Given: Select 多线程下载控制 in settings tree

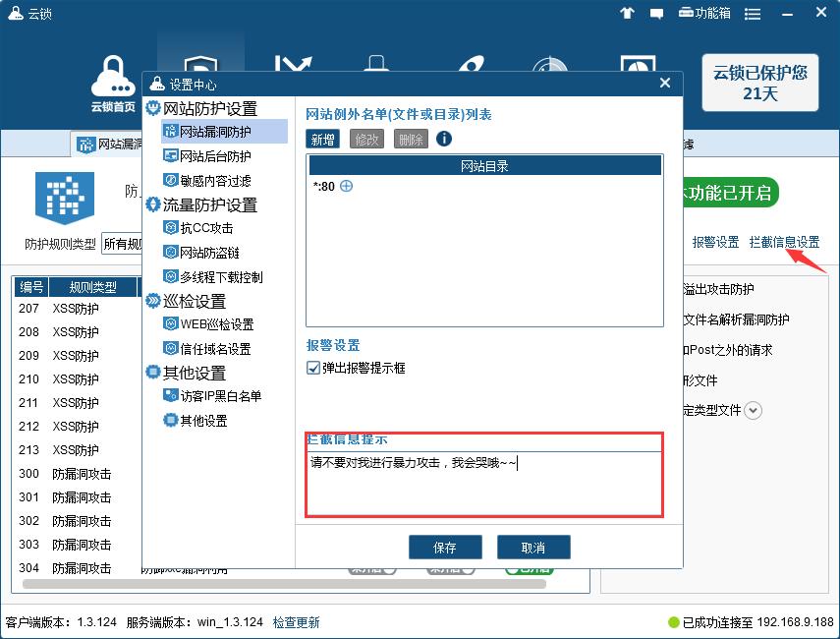Looking at the screenshot, I should (213, 277).
